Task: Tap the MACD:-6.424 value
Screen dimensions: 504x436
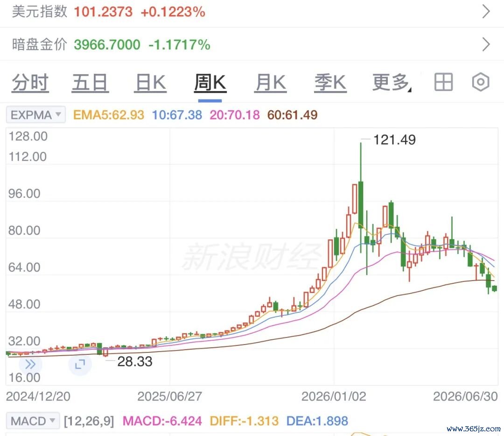Action: [162, 421]
